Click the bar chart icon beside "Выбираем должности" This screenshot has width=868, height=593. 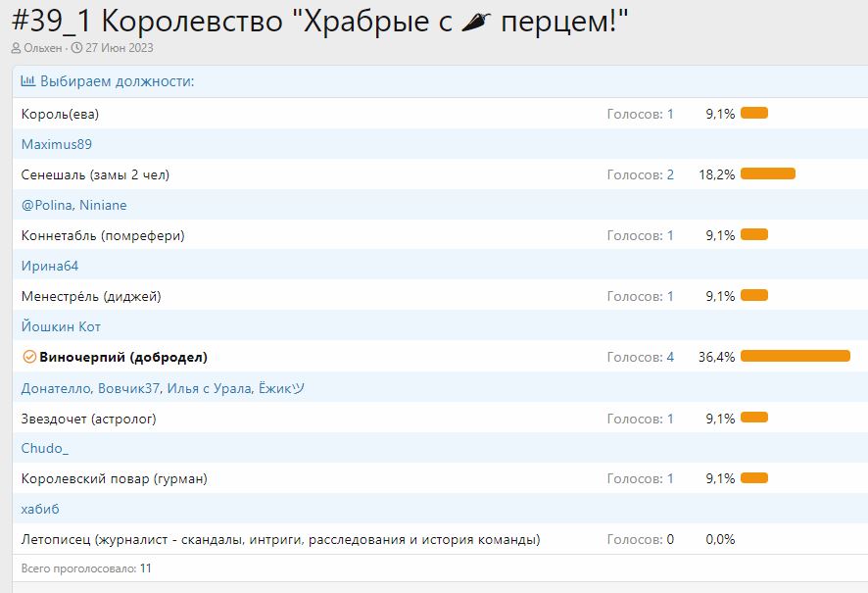(26, 80)
